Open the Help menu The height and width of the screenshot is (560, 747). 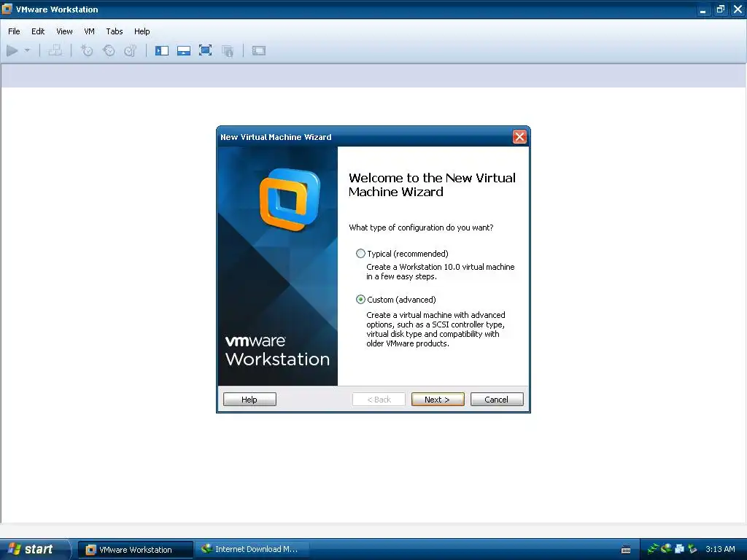point(142,31)
